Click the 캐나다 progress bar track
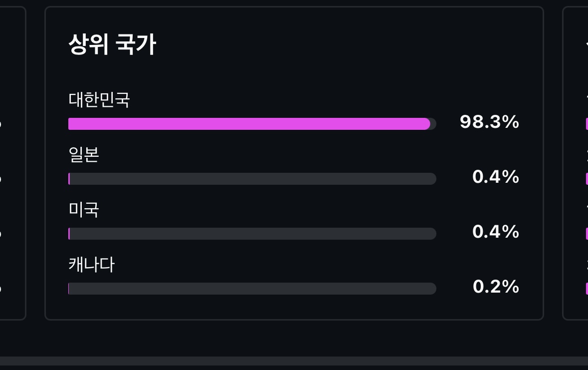The height and width of the screenshot is (370, 588). [x=252, y=289]
